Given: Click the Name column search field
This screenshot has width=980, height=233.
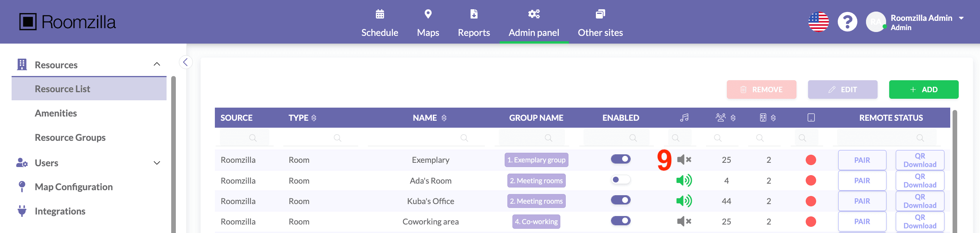Looking at the screenshot, I should click(x=426, y=138).
